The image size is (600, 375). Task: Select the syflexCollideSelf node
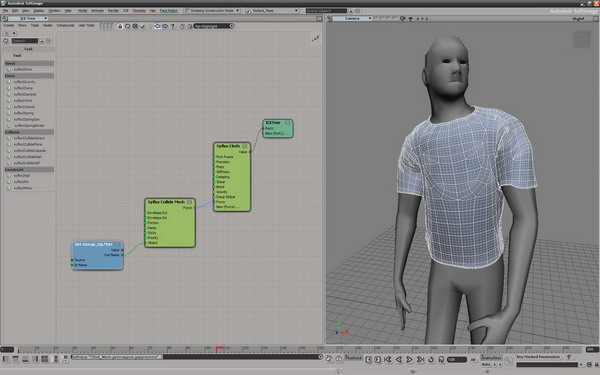click(x=27, y=163)
